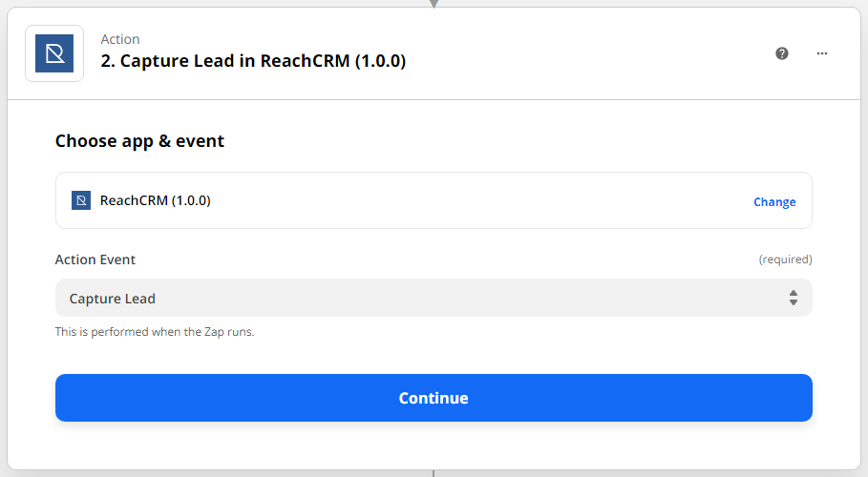Click the "This is performed when the Zap runs" hint
The width and height of the screenshot is (868, 477).
(155, 332)
